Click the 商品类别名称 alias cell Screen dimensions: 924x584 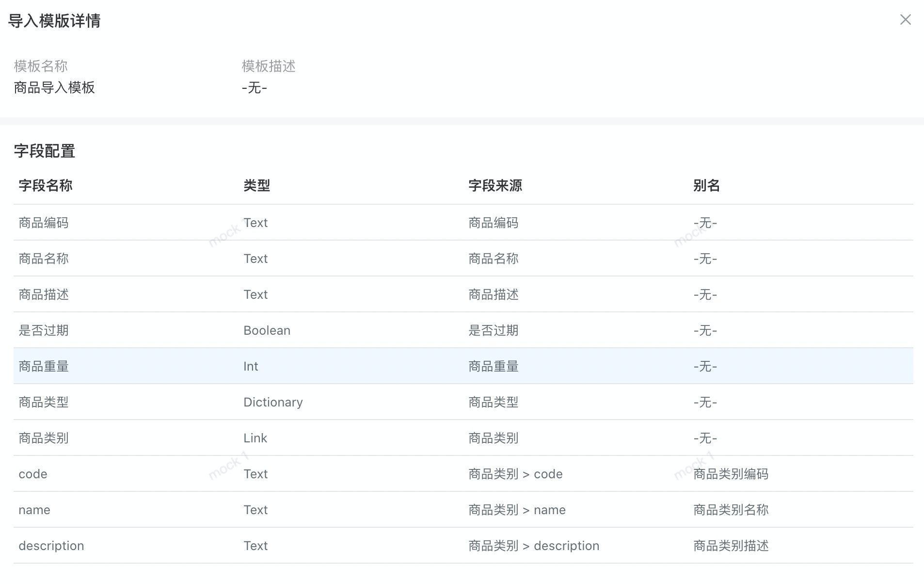tap(731, 510)
